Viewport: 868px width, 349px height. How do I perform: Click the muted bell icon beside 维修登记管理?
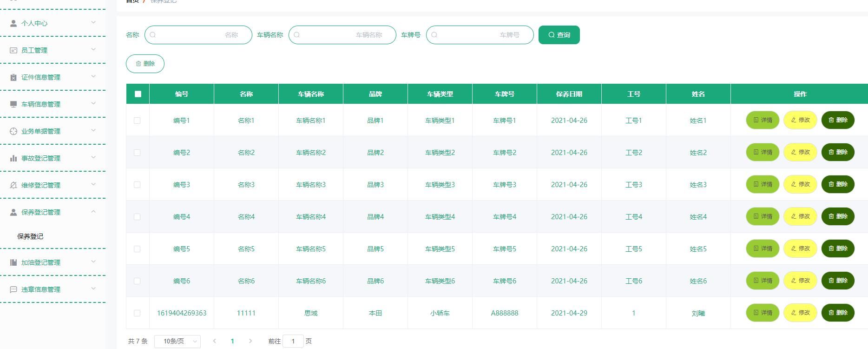pyautogui.click(x=13, y=185)
